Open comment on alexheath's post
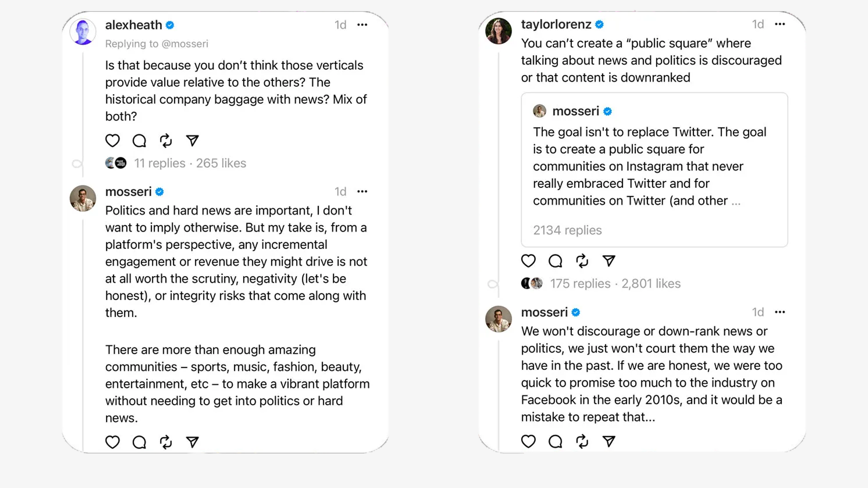Image resolution: width=868 pixels, height=488 pixels. 139,141
